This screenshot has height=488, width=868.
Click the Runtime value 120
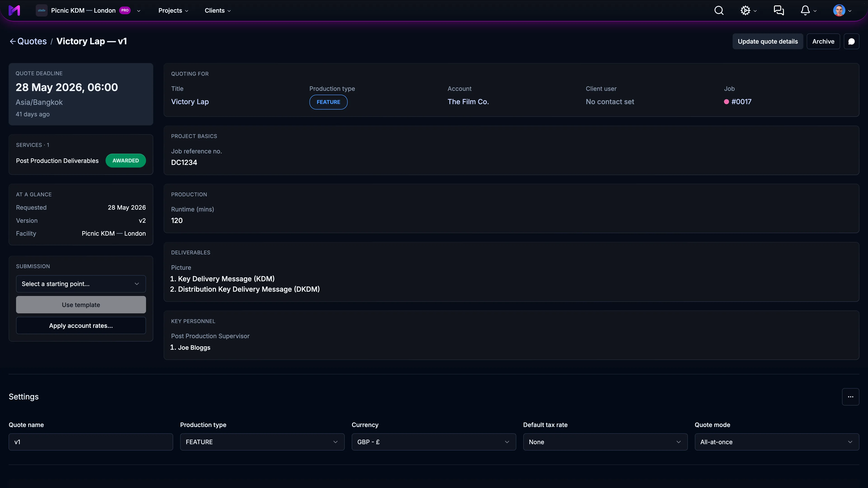pyautogui.click(x=177, y=221)
